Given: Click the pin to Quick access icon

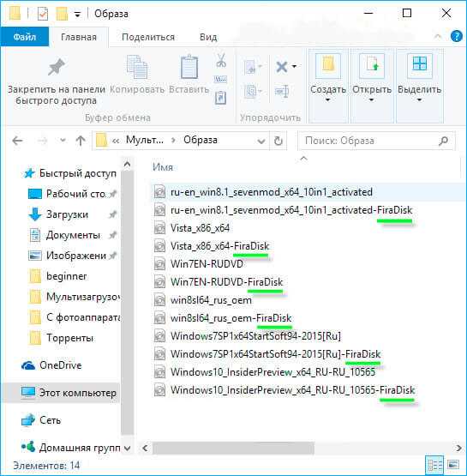Looking at the screenshot, I should pyautogui.click(x=57, y=67).
